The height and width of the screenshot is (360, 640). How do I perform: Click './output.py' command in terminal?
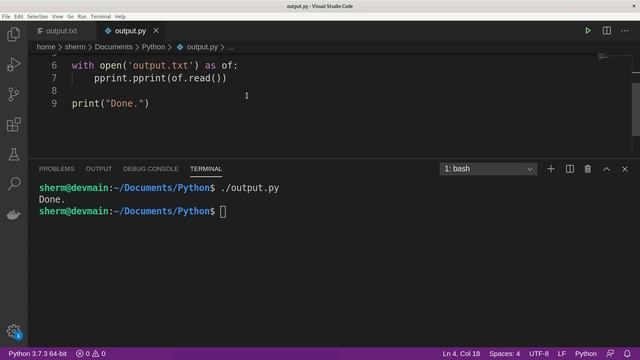(x=250, y=188)
